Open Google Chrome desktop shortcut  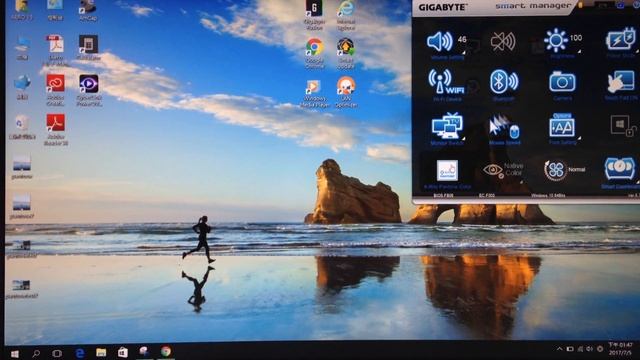pyautogui.click(x=314, y=48)
